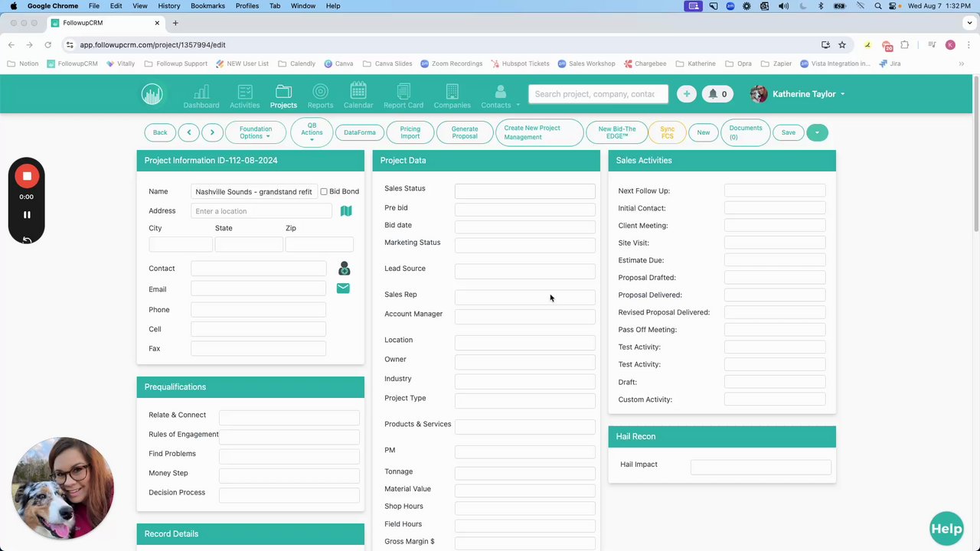
Task: Open the teal dropdown next to Save
Action: pos(816,132)
